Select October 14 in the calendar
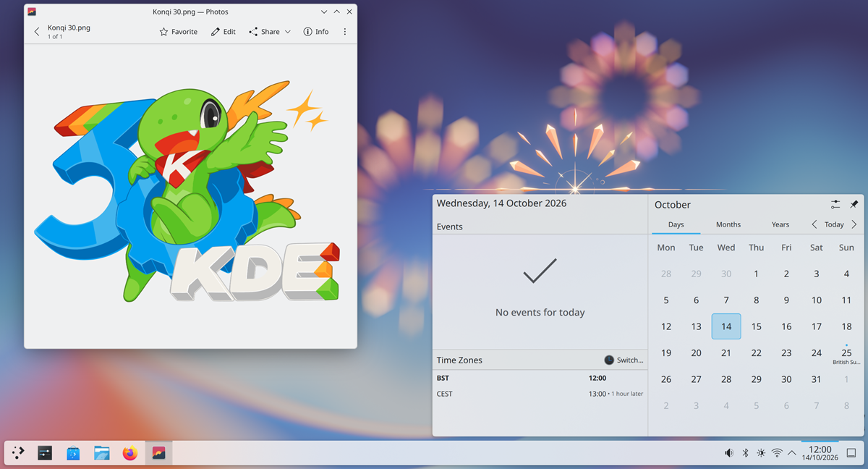The width and height of the screenshot is (868, 469). [726, 326]
